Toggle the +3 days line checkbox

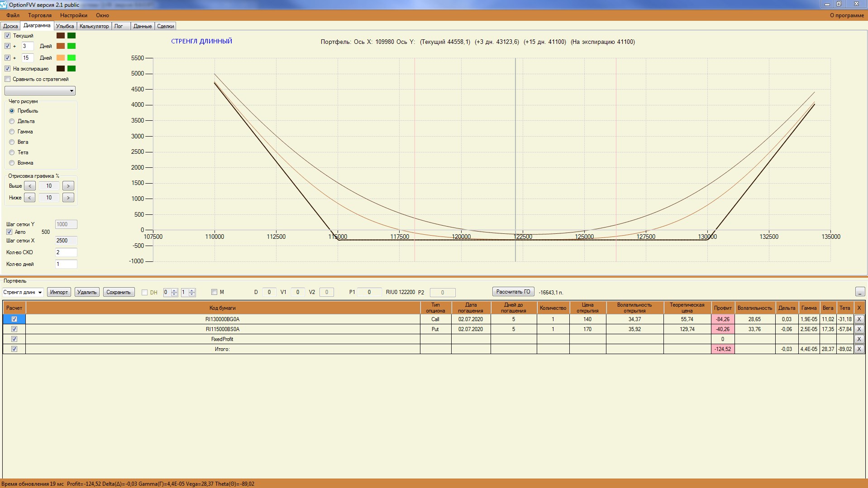7,46
